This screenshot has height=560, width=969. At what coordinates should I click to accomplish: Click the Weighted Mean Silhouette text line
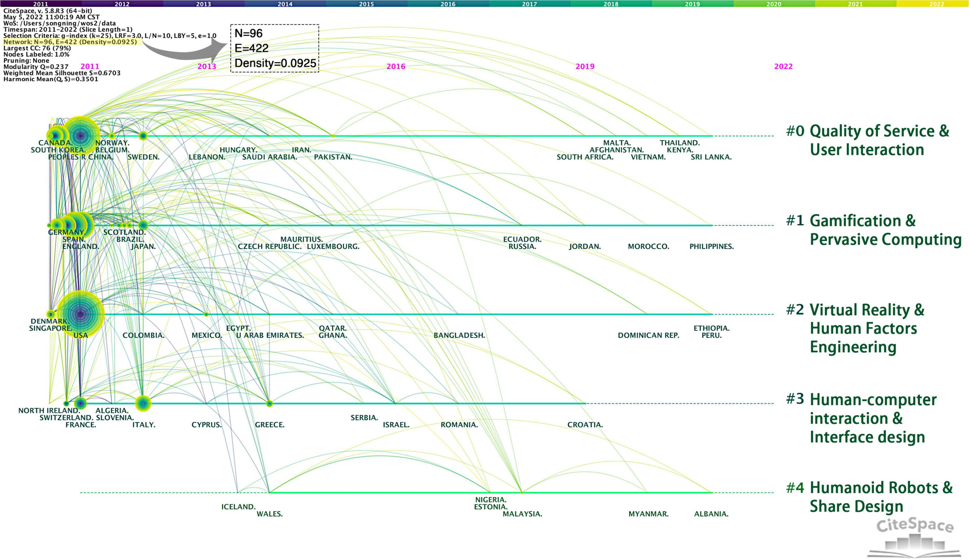tap(62, 73)
